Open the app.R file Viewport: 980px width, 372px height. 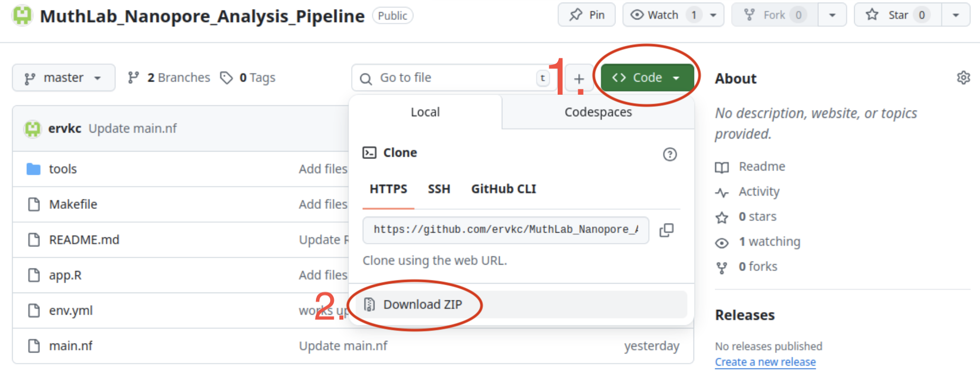(x=65, y=275)
